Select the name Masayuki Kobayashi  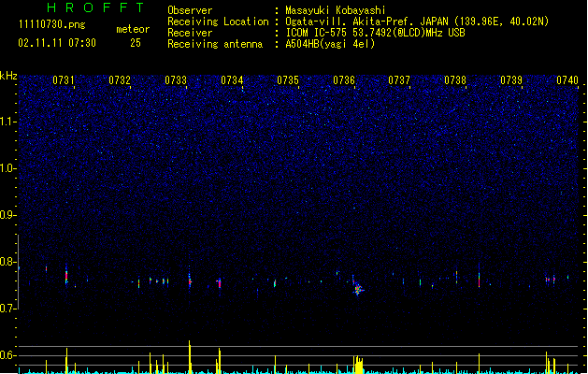tap(336, 10)
